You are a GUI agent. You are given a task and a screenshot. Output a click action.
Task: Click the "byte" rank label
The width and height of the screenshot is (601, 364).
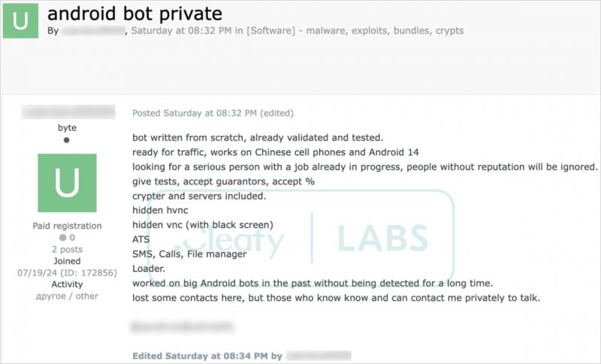coord(67,128)
